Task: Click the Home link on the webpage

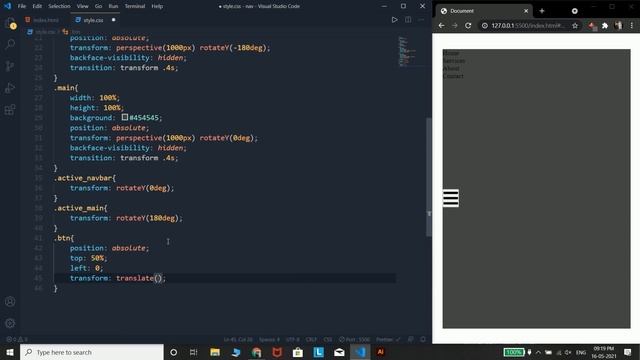Action: (451, 53)
